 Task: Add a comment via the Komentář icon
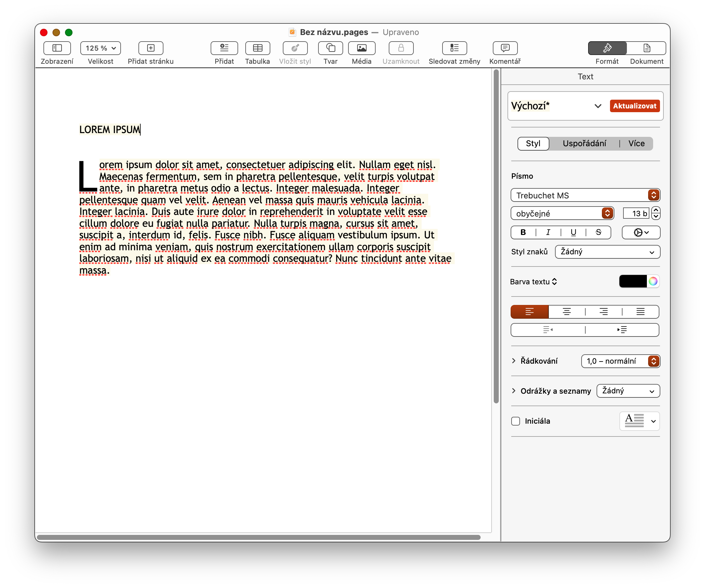pyautogui.click(x=505, y=48)
